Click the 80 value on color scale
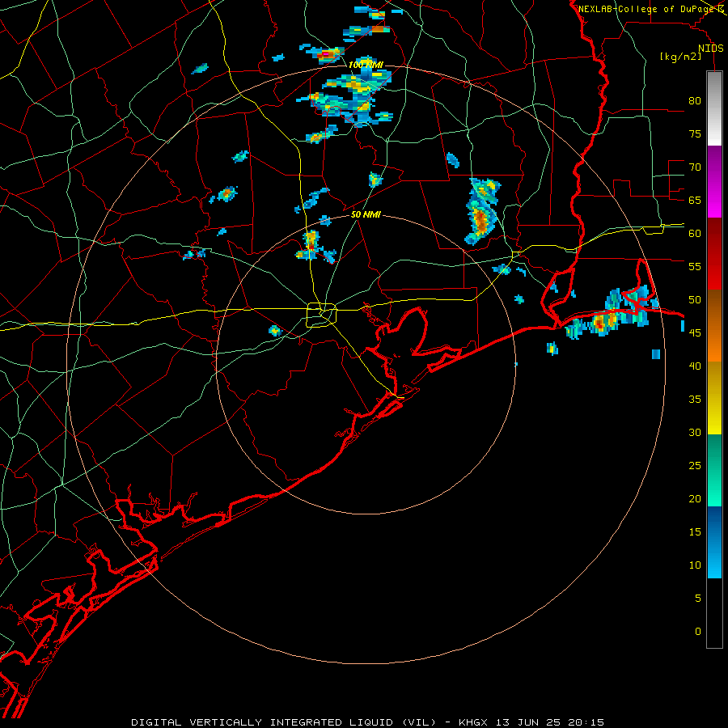Viewport: 728px width, 728px height. tap(695, 101)
